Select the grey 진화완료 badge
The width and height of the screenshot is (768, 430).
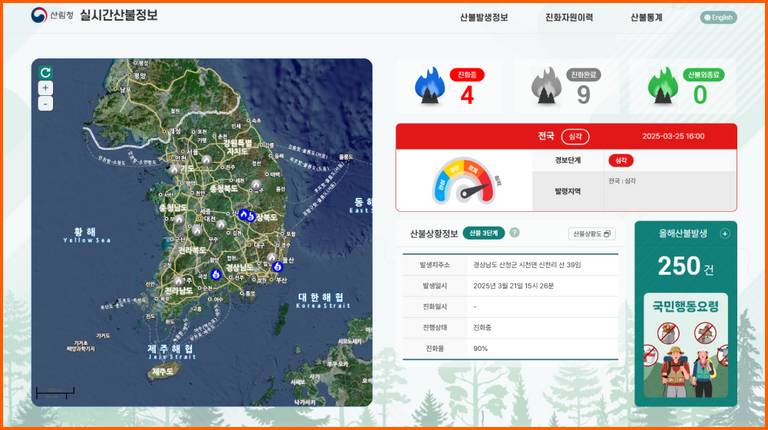[583, 75]
